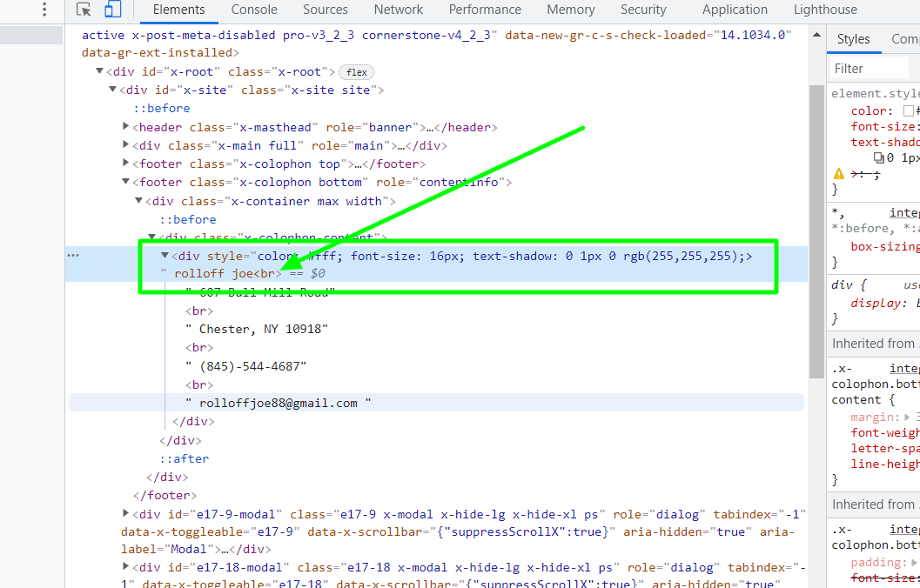Expand the x-main full div node

[x=126, y=146]
